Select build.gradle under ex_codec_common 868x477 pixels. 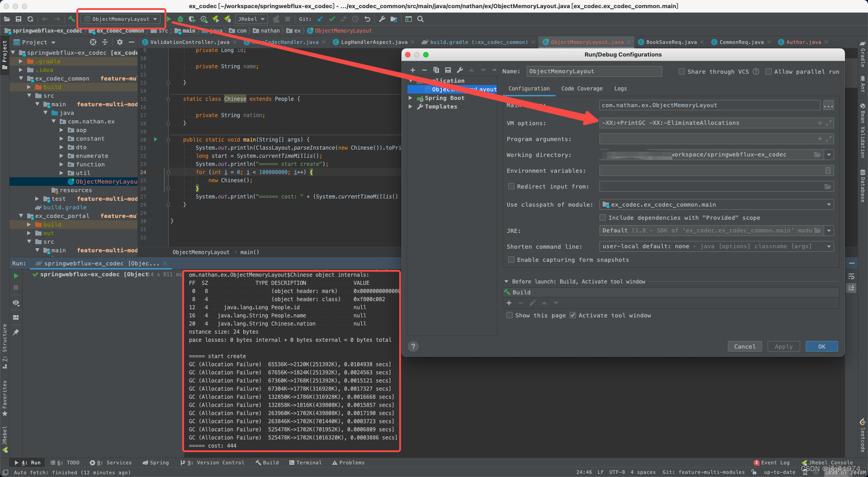65,208
